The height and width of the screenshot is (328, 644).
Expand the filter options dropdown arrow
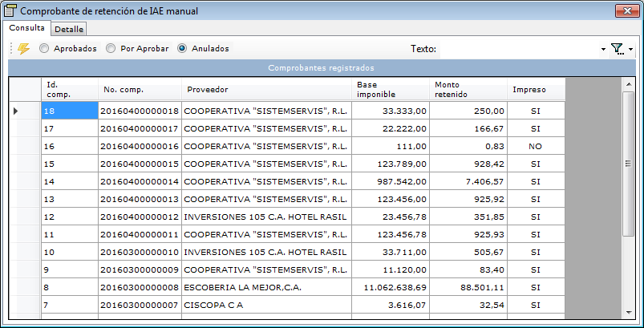point(630,49)
